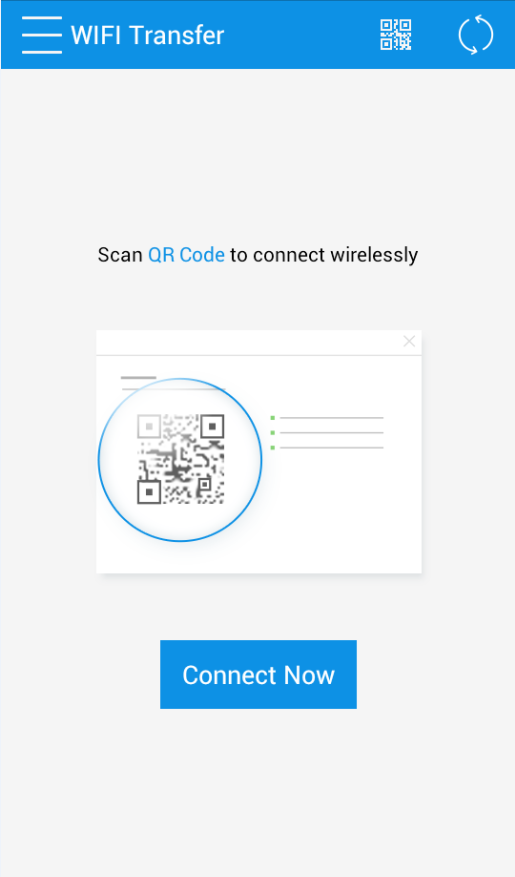The height and width of the screenshot is (877, 515).
Task: Click the first green bullet in the illustration
Action: tap(272, 418)
